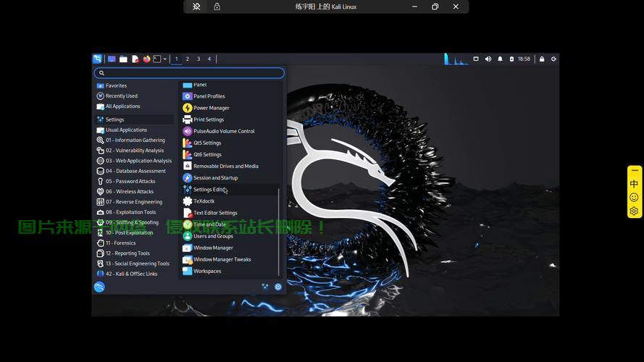Viewport: 644px width, 362px height.
Task: Select the Favorites category
Action: pos(135,85)
